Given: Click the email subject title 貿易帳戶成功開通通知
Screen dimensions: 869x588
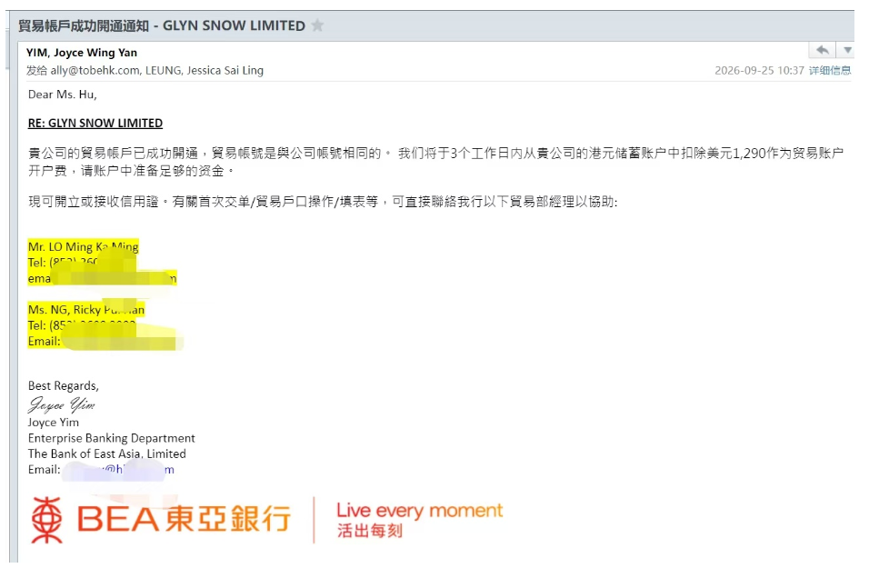Looking at the screenshot, I should [84, 25].
